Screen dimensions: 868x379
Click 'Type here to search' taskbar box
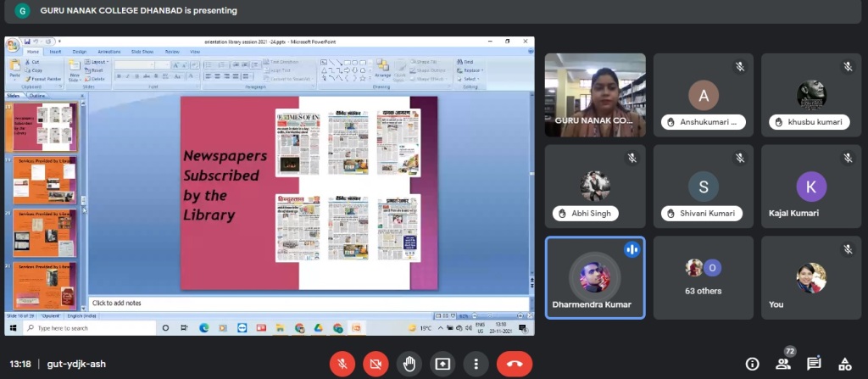click(89, 328)
